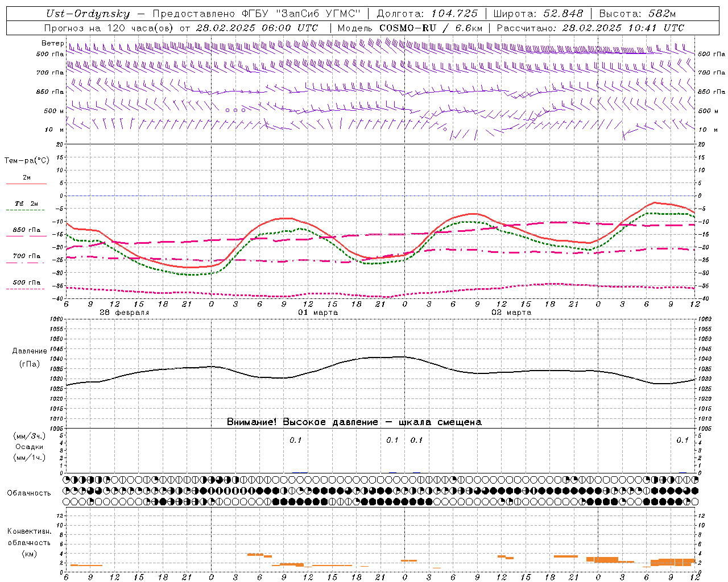The height and width of the screenshot is (582, 728).
Task: Click the 10 м wind level label on the left
Action: (55, 130)
